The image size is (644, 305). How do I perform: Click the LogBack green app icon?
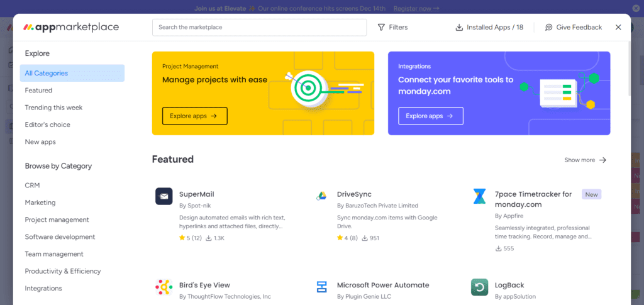click(x=479, y=287)
